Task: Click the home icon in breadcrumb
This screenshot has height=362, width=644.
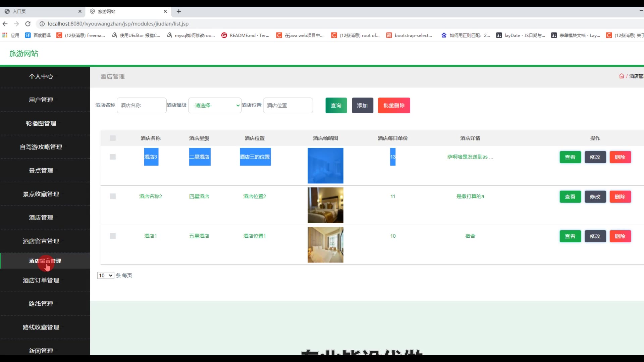Action: (x=621, y=76)
